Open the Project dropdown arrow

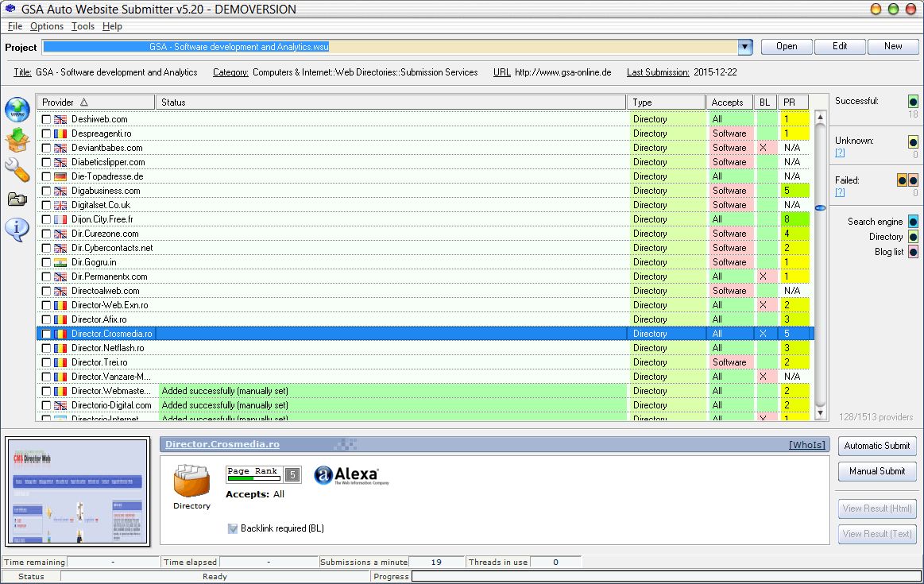click(745, 47)
